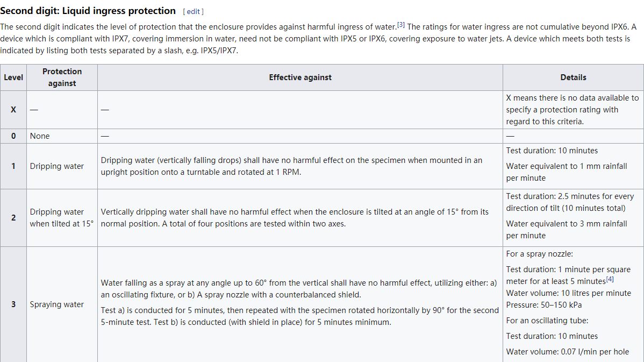Select the level '3' row header cell
The image size is (644, 362).
coord(13,304)
